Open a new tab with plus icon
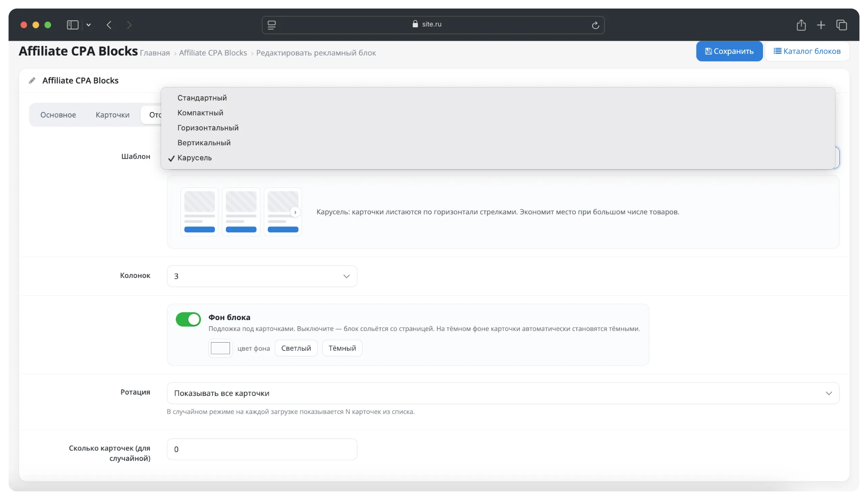 [821, 25]
